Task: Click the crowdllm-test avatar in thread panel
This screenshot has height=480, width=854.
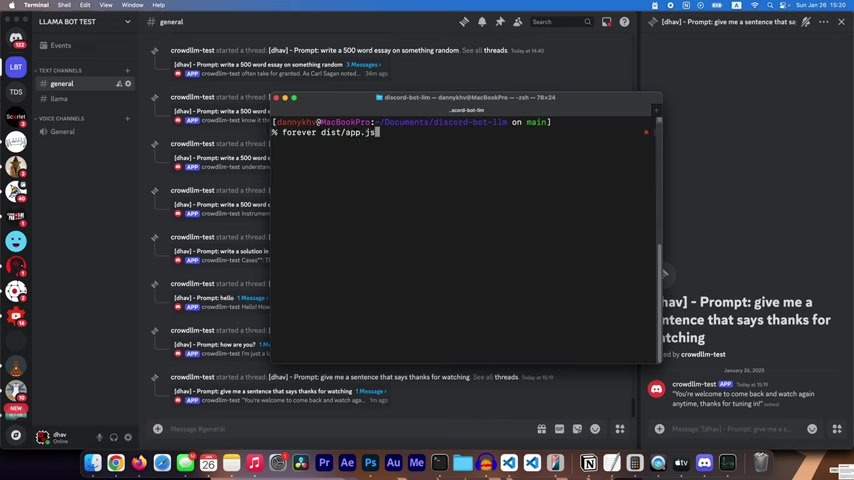Action: click(x=656, y=389)
